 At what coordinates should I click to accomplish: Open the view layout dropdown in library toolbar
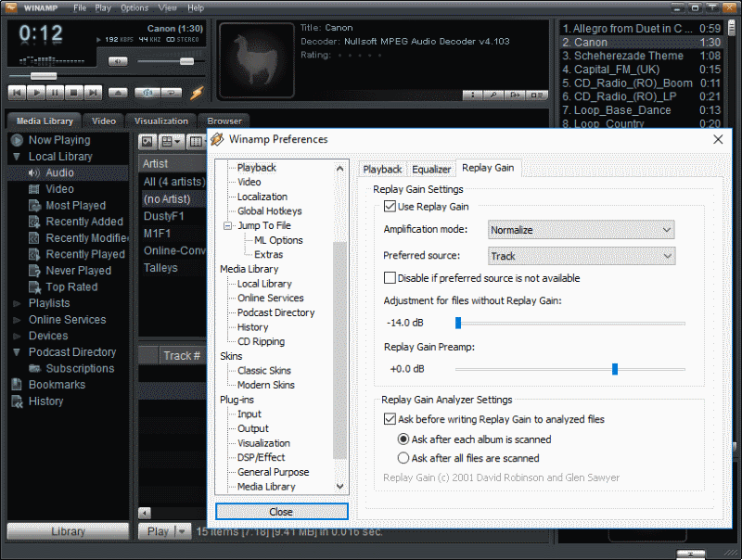(x=171, y=141)
